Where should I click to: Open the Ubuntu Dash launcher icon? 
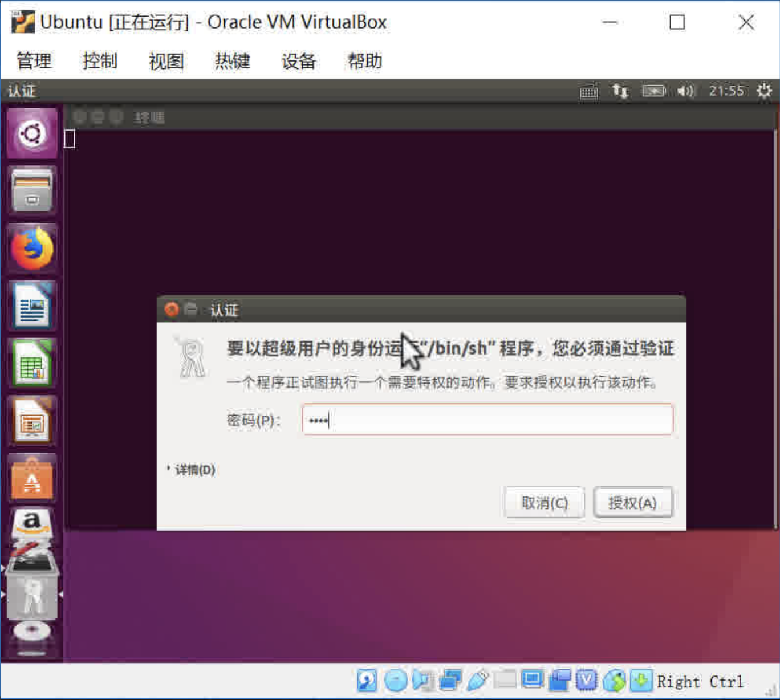[x=32, y=134]
